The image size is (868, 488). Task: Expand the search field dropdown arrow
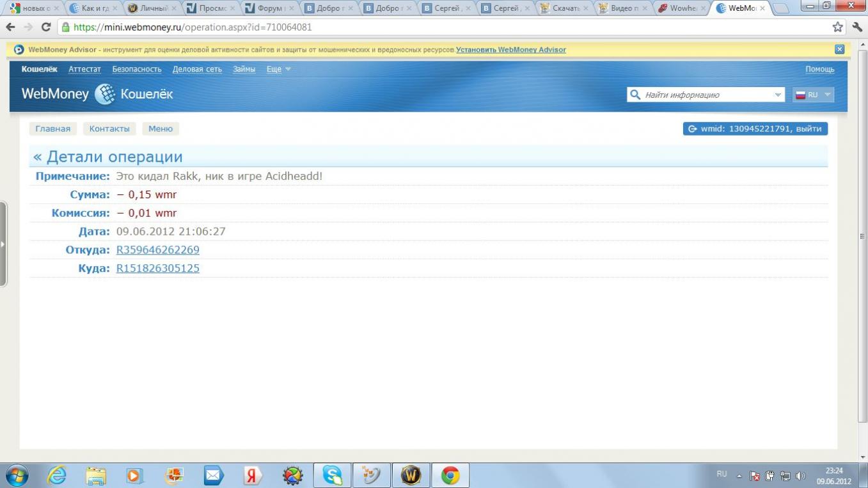[778, 95]
